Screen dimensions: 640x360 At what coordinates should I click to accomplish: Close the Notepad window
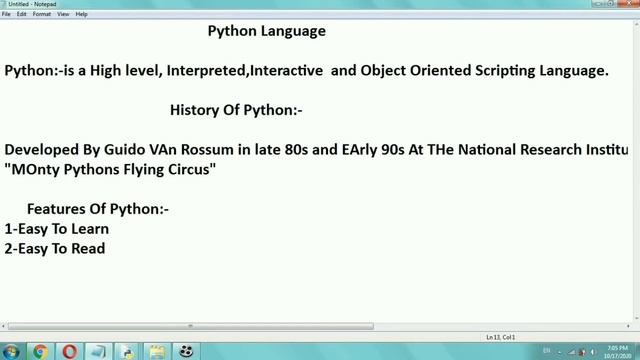coord(629,4)
